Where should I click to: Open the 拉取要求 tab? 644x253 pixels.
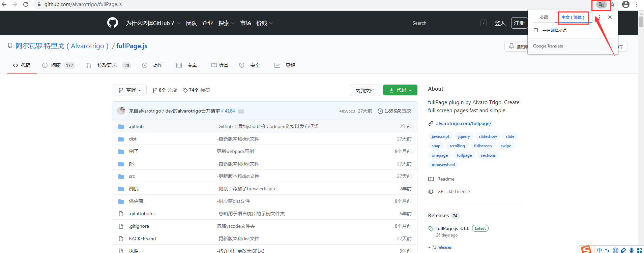pos(109,65)
